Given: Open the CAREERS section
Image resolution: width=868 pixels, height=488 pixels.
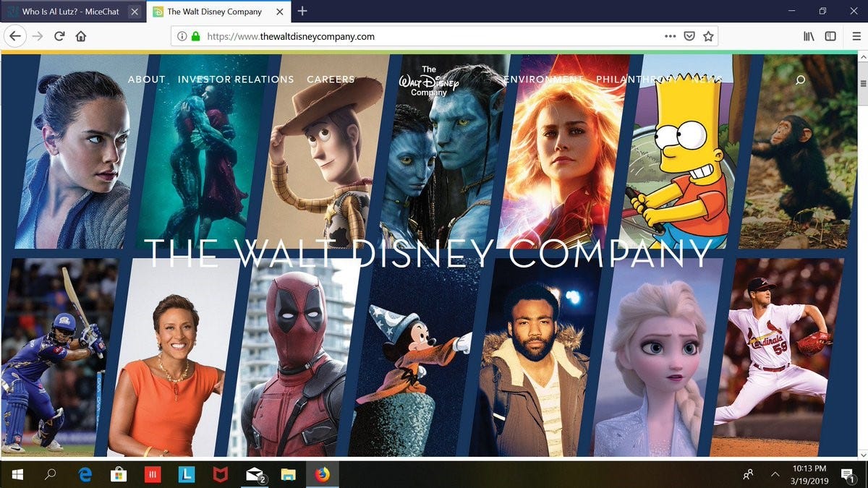Looking at the screenshot, I should pyautogui.click(x=331, y=80).
